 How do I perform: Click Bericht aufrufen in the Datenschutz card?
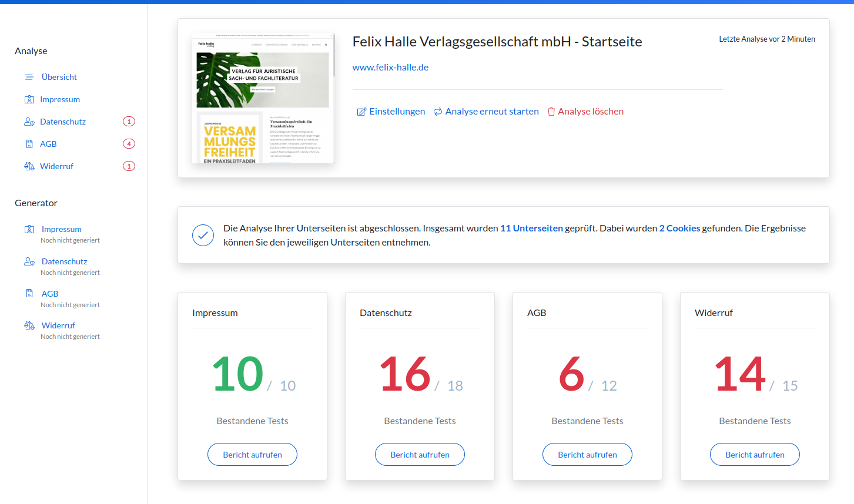click(x=420, y=455)
